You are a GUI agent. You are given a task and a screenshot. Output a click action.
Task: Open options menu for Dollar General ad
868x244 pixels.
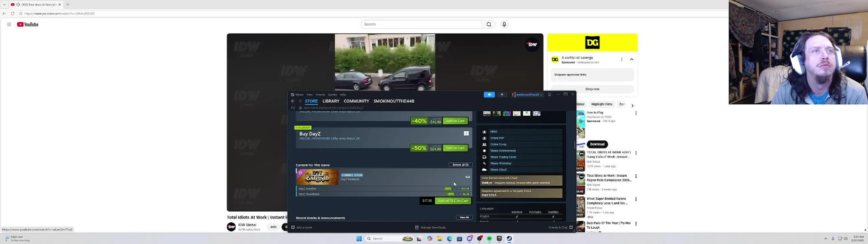622,59
